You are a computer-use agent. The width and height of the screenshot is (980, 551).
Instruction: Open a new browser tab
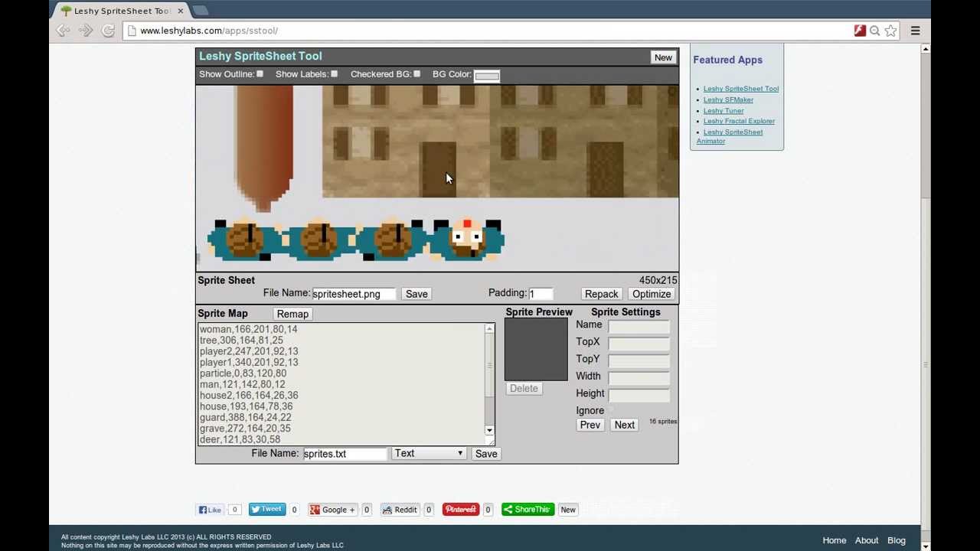(x=201, y=10)
